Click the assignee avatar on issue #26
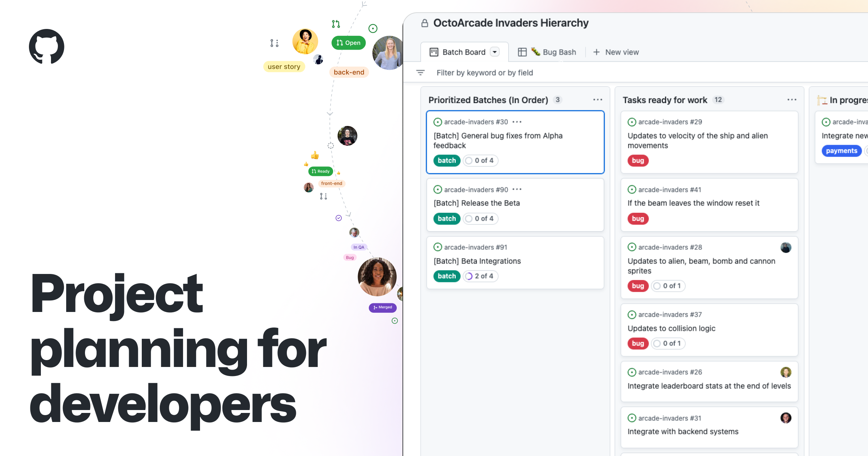 pos(786,372)
